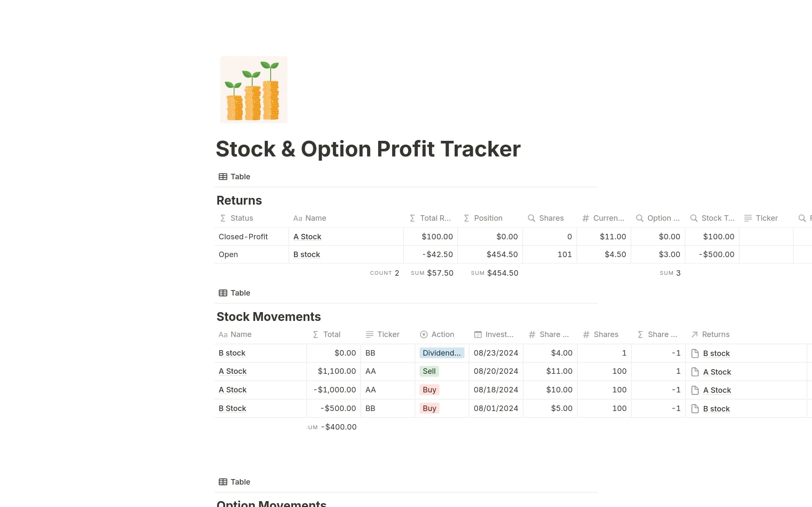Click the magnifier icon on the Shares column in Returns
This screenshot has width=812, height=507.
click(532, 218)
